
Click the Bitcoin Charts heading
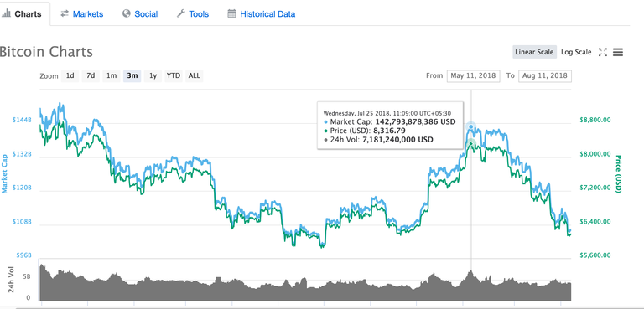click(46, 52)
